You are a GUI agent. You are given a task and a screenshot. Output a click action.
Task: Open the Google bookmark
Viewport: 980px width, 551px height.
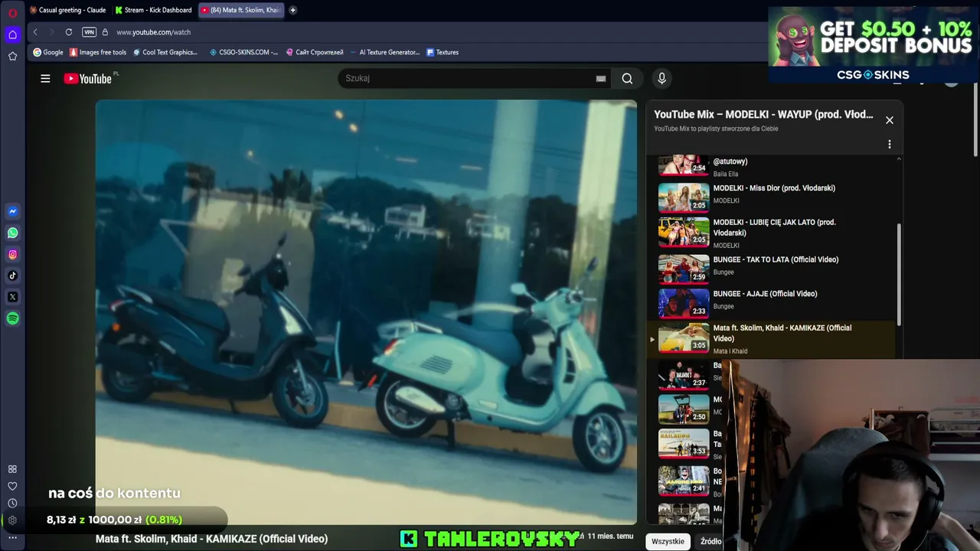[x=48, y=52]
